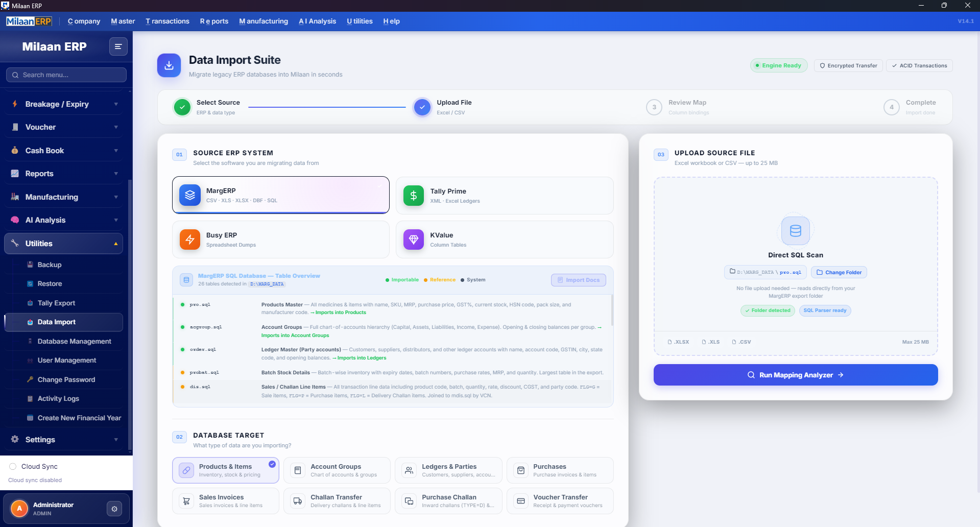Click the Select Source completed step checkmark
The height and width of the screenshot is (527, 980).
(182, 107)
